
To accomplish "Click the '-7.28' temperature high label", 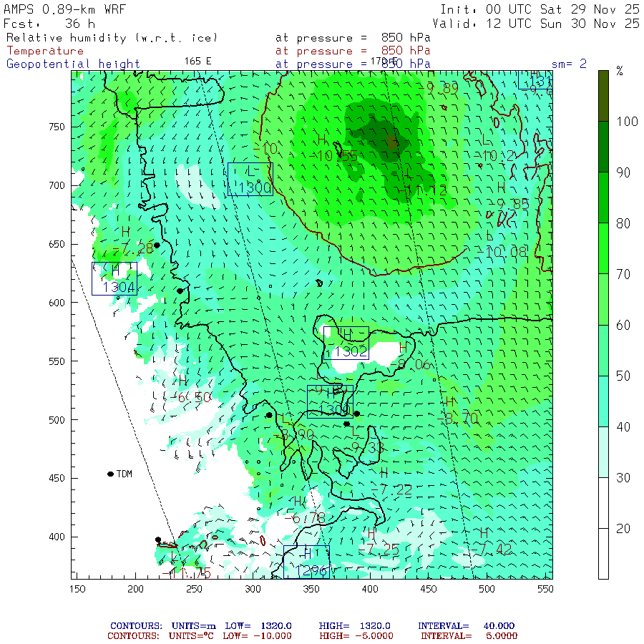I will (x=132, y=249).
